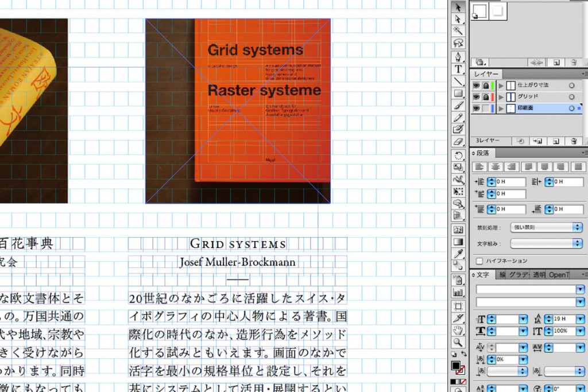Switch to the 線 tab
This screenshot has width=588, height=392.
click(x=502, y=275)
